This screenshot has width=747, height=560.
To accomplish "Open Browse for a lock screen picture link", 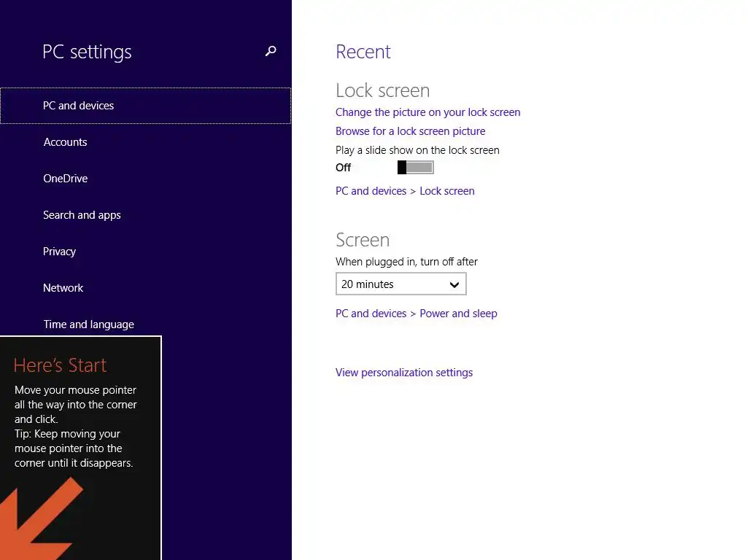I will (x=410, y=131).
